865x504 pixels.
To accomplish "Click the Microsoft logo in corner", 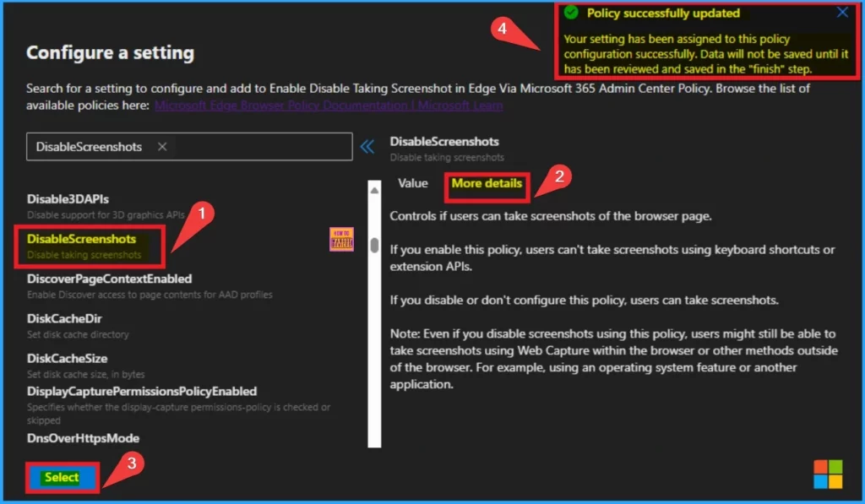I will pyautogui.click(x=827, y=474).
